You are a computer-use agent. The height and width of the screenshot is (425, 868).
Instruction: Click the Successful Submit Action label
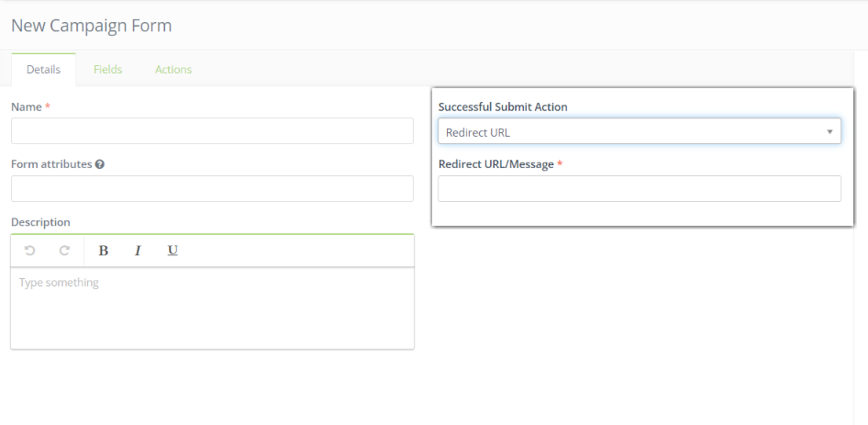503,107
